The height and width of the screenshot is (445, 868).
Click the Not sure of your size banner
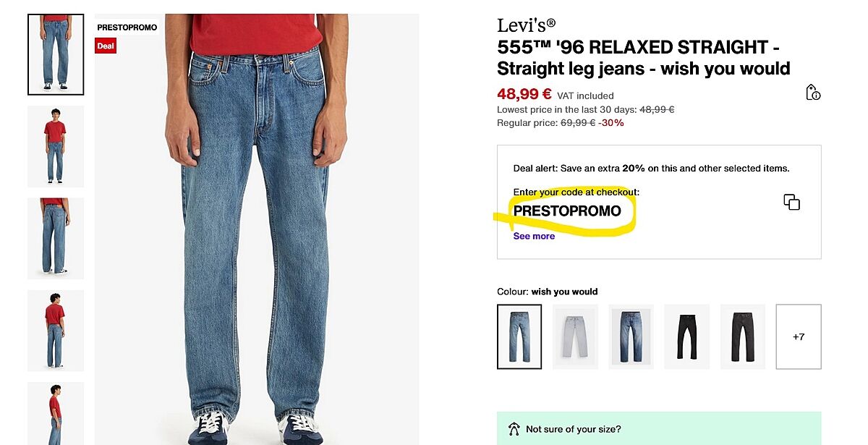click(x=658, y=429)
